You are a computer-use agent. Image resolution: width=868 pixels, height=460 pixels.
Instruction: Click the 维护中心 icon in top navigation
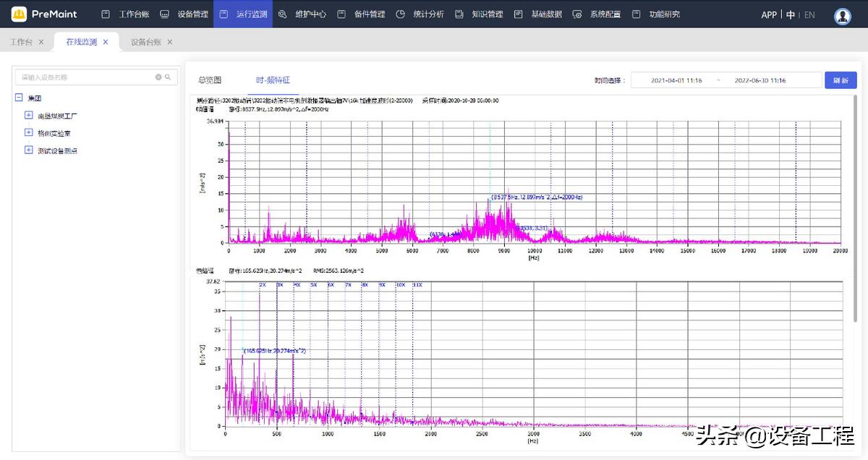282,14
